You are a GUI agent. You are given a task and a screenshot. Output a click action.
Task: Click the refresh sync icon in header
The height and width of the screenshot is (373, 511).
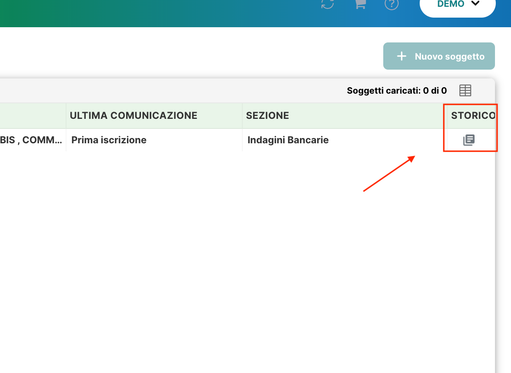click(327, 4)
